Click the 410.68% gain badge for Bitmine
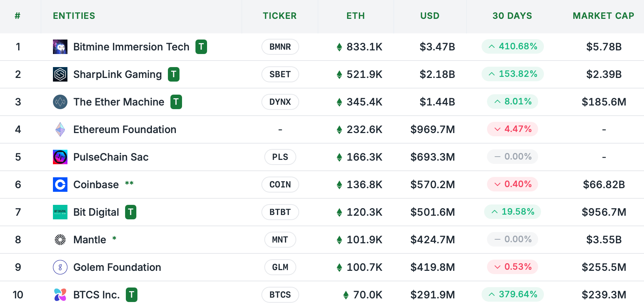 [x=512, y=46]
